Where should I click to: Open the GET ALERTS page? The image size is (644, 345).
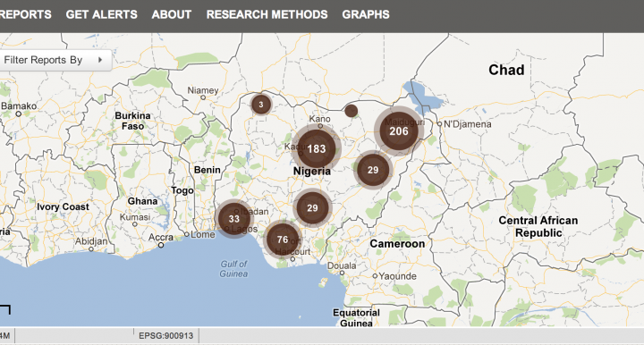coord(101,15)
